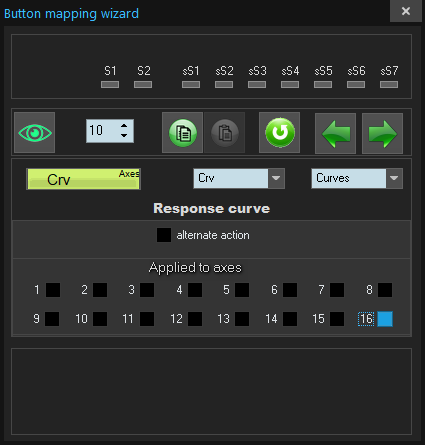Increase the button number with up stepper

(124, 126)
